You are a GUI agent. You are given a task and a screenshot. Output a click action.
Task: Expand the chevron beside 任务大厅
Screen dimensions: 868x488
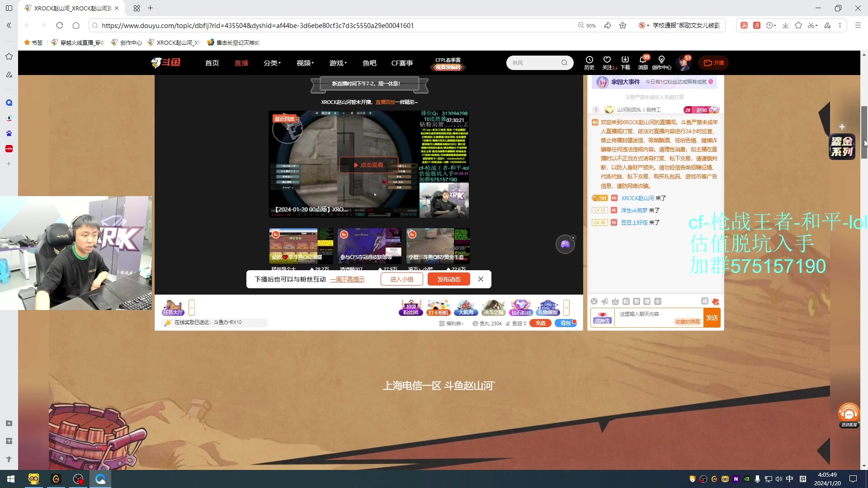coord(192,308)
